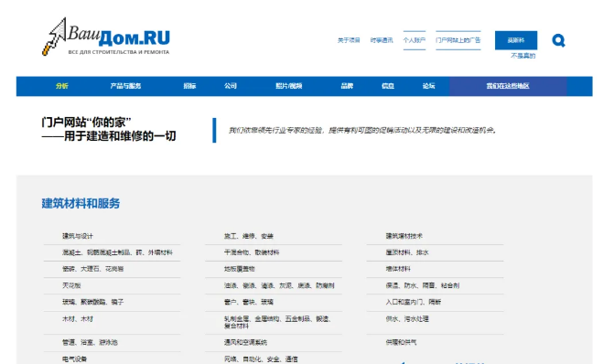Open the 建筑材料和服务 section heading
603x364 pixels.
(81, 203)
